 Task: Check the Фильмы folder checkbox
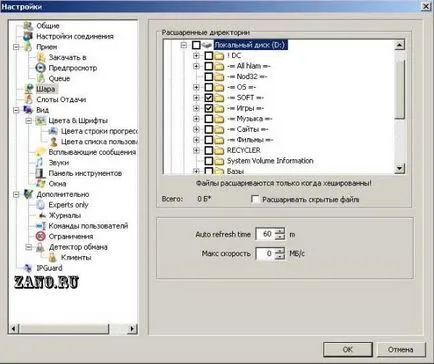(209, 140)
